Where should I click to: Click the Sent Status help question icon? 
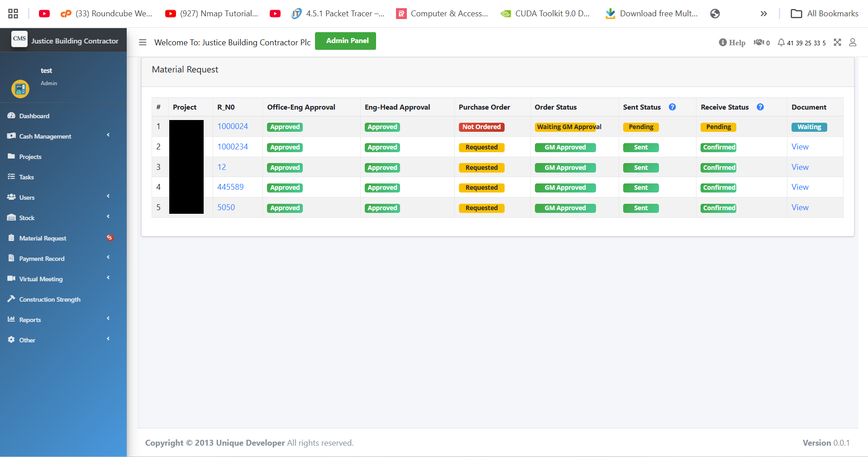672,107
